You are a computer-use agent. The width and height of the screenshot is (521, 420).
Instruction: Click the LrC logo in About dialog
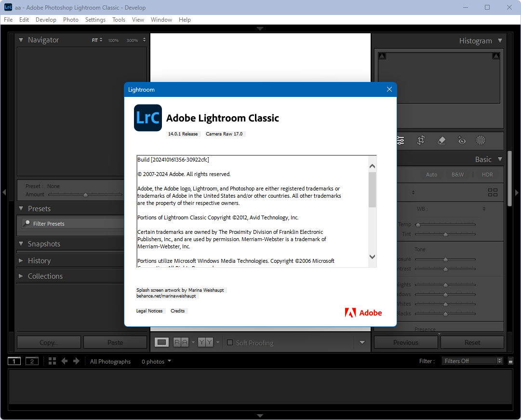(148, 118)
